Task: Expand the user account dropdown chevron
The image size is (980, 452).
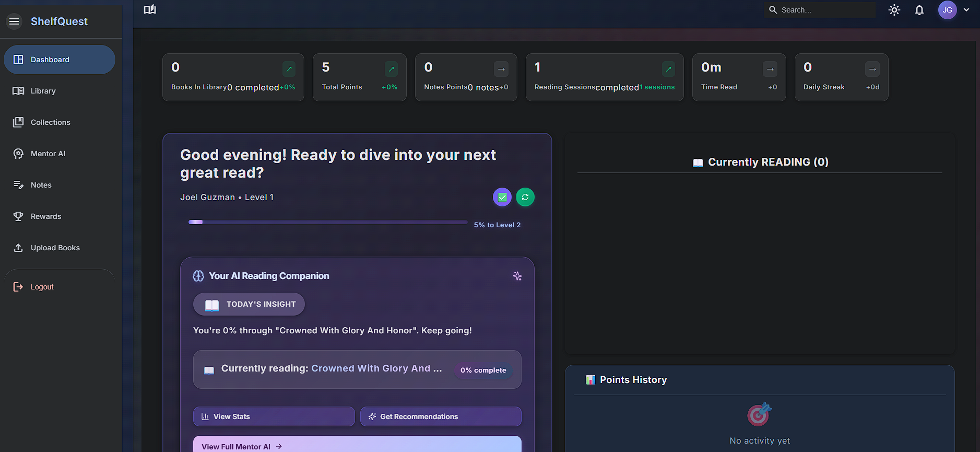Action: (966, 10)
